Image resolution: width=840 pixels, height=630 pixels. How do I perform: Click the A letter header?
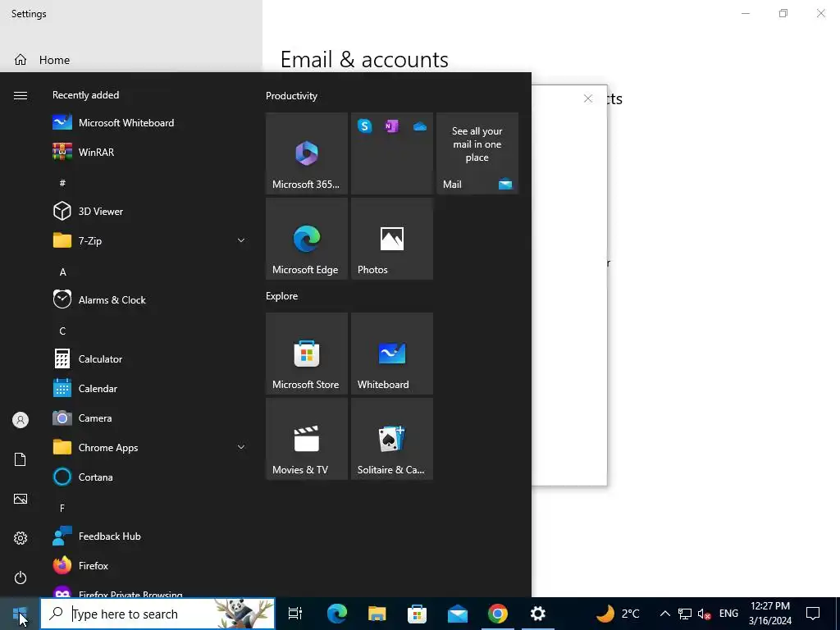pos(62,272)
